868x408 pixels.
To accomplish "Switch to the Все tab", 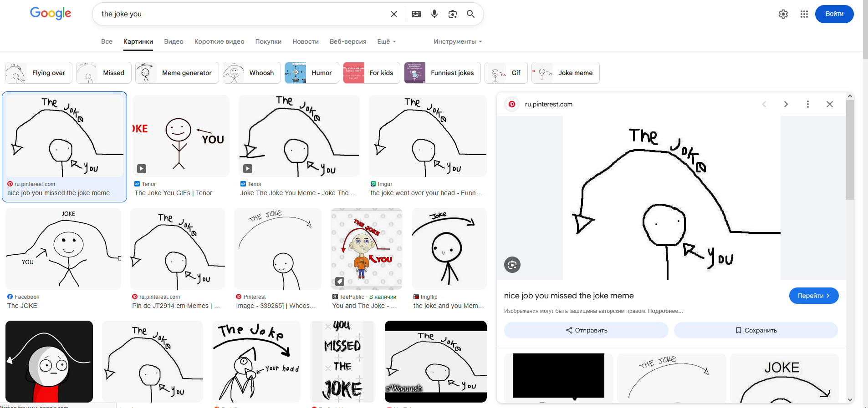I will click(107, 41).
